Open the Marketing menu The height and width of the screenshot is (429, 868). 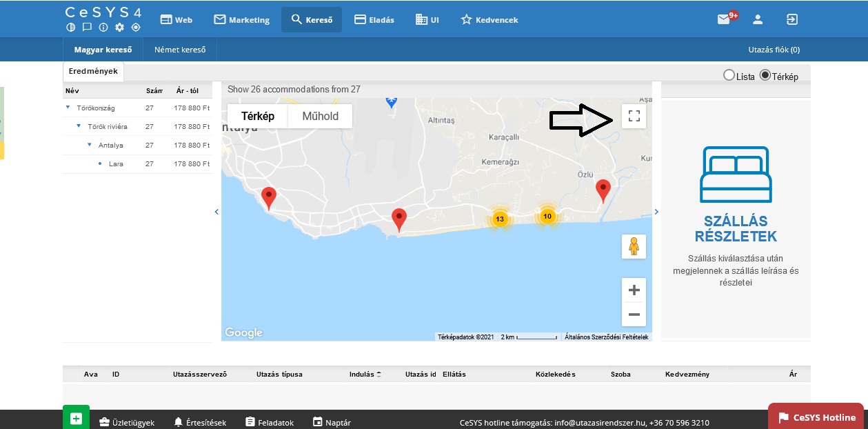(x=241, y=20)
